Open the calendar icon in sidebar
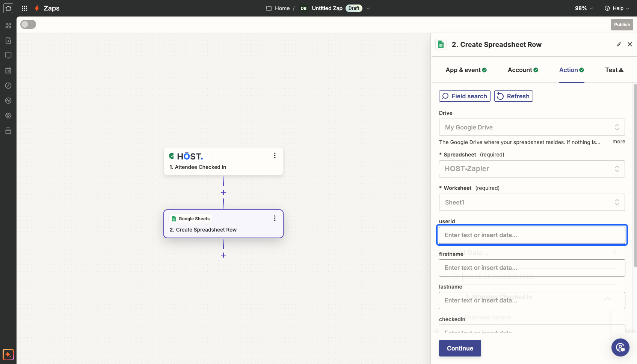 click(x=8, y=71)
